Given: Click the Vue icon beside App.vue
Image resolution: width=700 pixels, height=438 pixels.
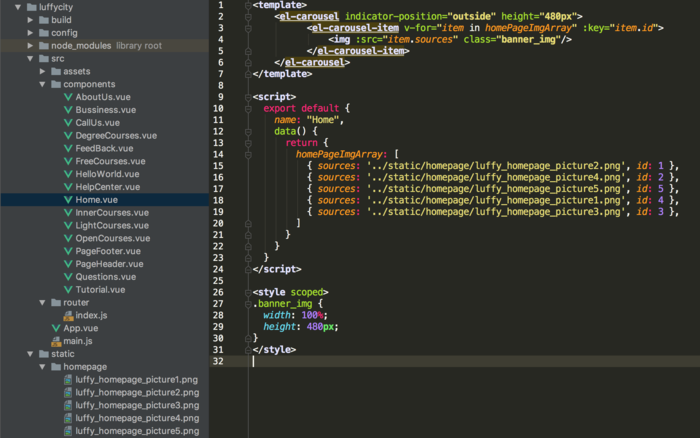Looking at the screenshot, I should (56, 328).
